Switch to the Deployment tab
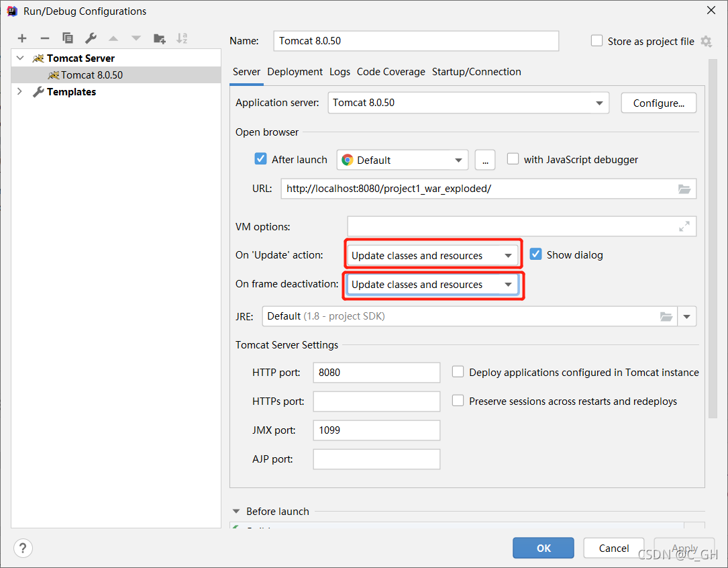 click(295, 72)
